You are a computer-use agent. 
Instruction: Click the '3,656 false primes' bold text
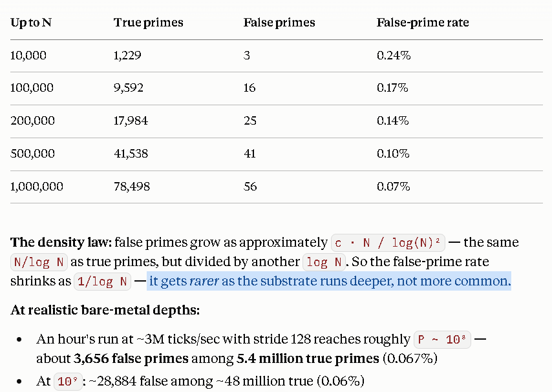click(131, 358)
